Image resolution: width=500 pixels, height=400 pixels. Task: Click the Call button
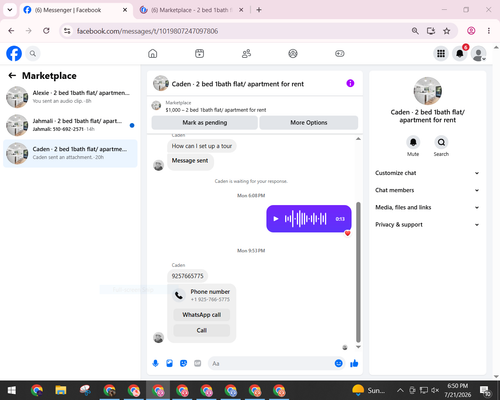(x=202, y=330)
